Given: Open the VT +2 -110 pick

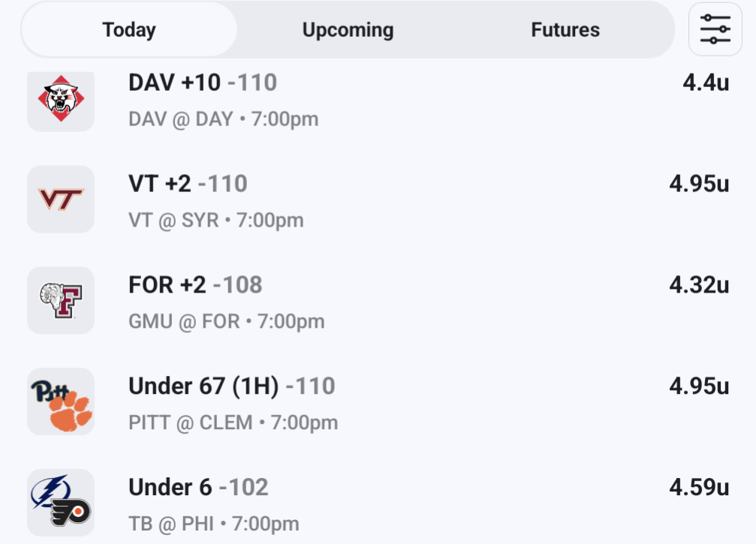Looking at the screenshot, I should tap(188, 184).
